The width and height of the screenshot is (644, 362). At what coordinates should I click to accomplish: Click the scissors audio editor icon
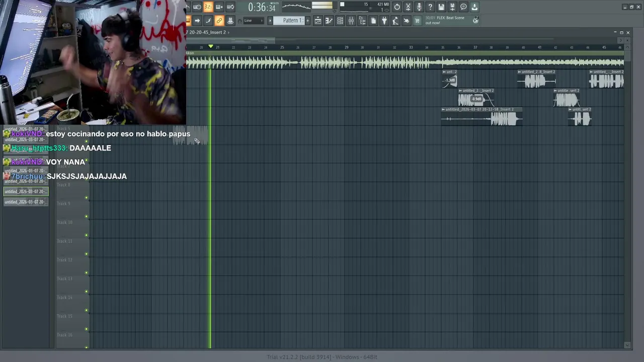[408, 7]
